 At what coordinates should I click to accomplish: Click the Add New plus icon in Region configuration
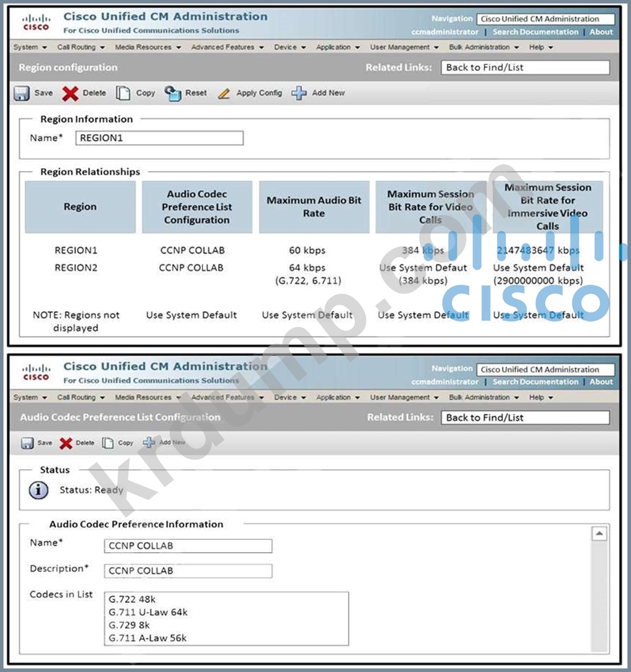coord(299,93)
